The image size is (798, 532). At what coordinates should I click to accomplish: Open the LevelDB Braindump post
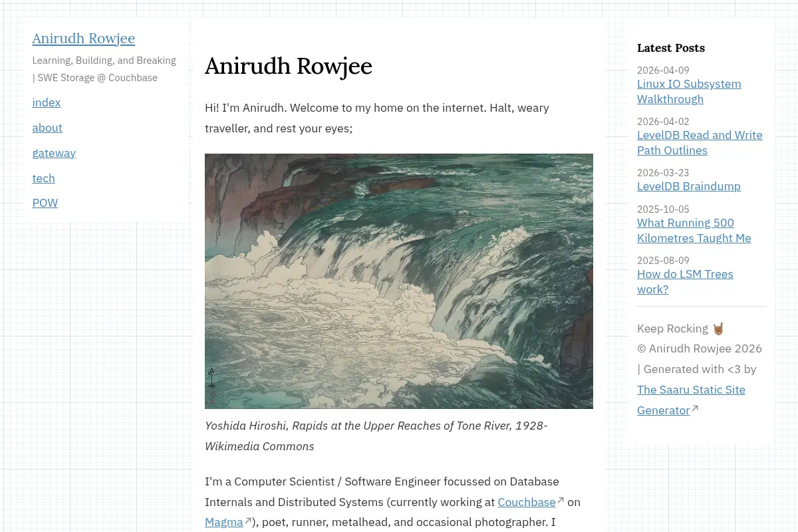click(689, 186)
